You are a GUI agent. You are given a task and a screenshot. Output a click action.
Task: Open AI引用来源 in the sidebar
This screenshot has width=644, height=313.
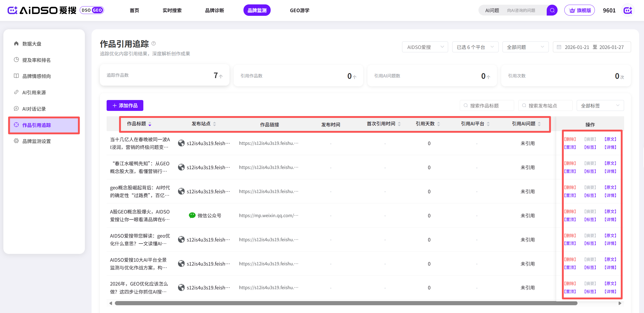pos(34,93)
